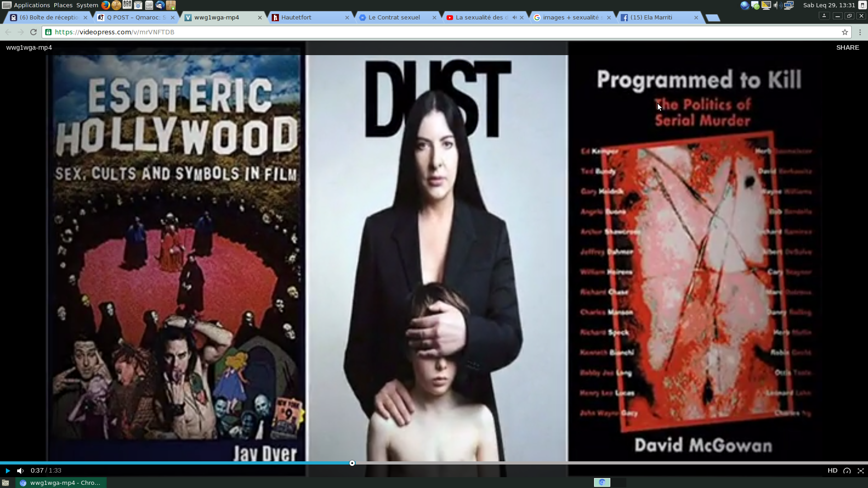Enter fullscreen with the expand icon
The height and width of the screenshot is (488, 868).
click(861, 471)
